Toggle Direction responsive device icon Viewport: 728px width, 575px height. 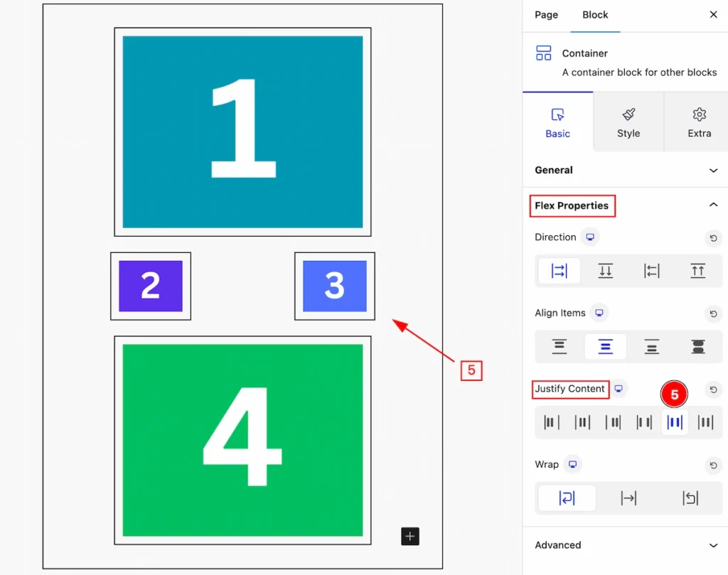[589, 237]
